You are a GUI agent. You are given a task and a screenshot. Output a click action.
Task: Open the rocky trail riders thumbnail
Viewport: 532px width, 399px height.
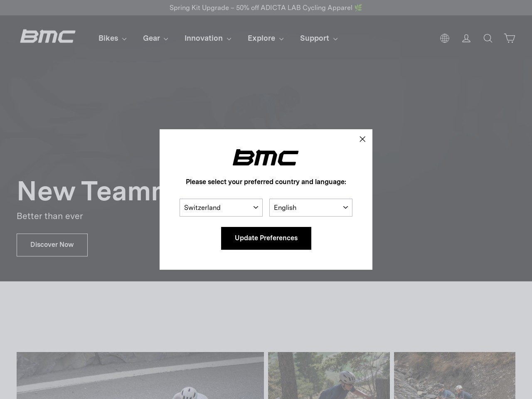(455, 375)
